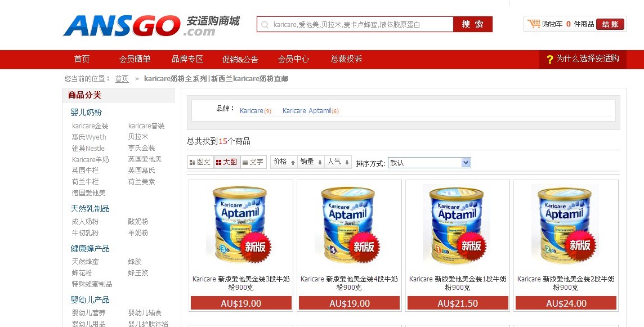Screen dimensions: 644x327
Task: Open Aptamil stage 1 product thumbnail
Action: click(458, 224)
